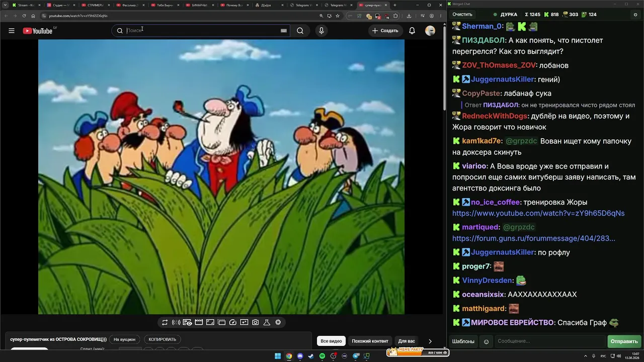The width and height of the screenshot is (644, 362).
Task: Open Spotify from the taskbar
Action: click(322, 356)
